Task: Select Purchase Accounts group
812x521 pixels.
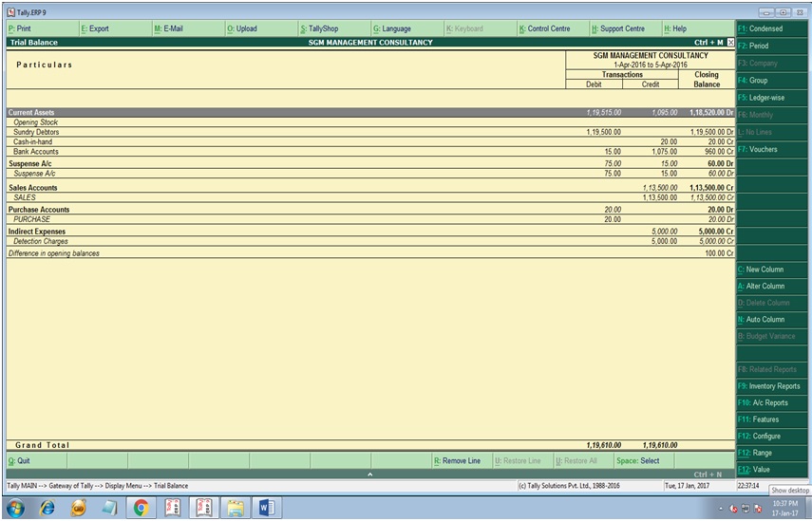Action: pyautogui.click(x=370, y=210)
